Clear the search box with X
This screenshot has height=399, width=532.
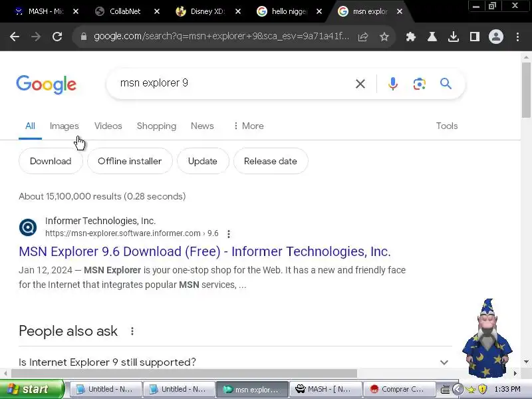360,84
